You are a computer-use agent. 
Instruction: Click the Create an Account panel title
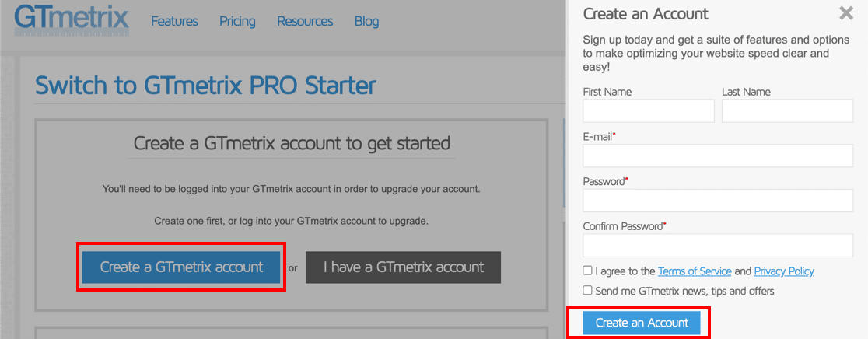coord(646,13)
